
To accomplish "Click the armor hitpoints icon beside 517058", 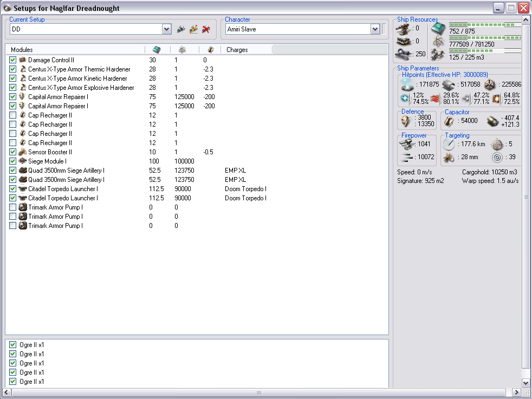I will (449, 85).
